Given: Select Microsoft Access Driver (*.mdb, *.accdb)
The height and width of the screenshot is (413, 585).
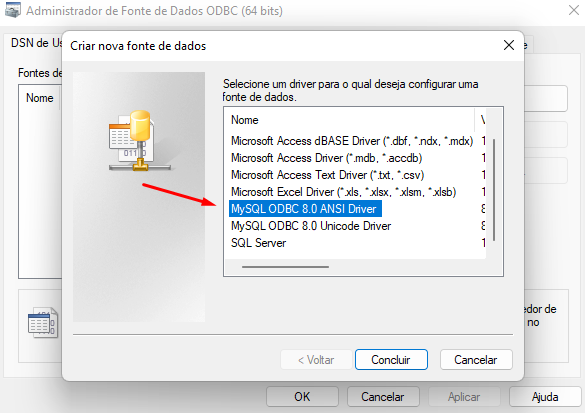Looking at the screenshot, I should coord(326,158).
